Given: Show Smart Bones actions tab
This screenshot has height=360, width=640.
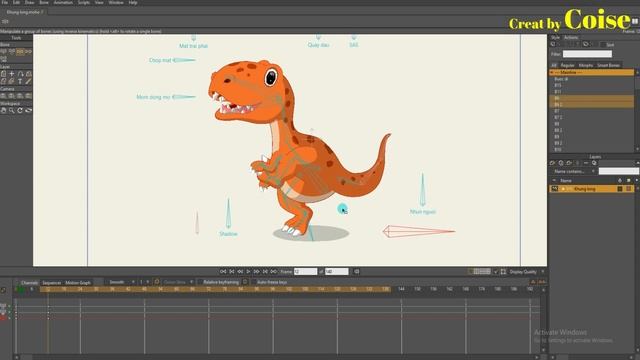Looking at the screenshot, I should 608,65.
